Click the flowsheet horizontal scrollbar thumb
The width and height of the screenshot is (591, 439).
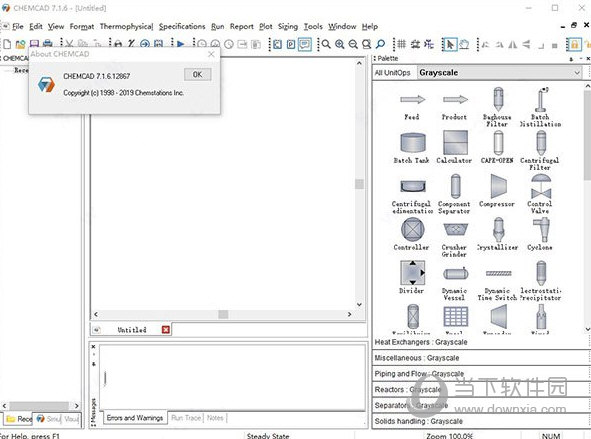point(223,314)
